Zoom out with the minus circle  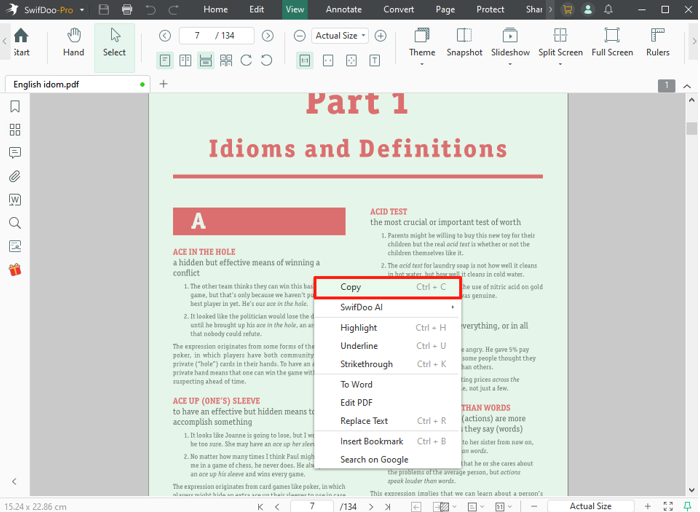click(300, 36)
